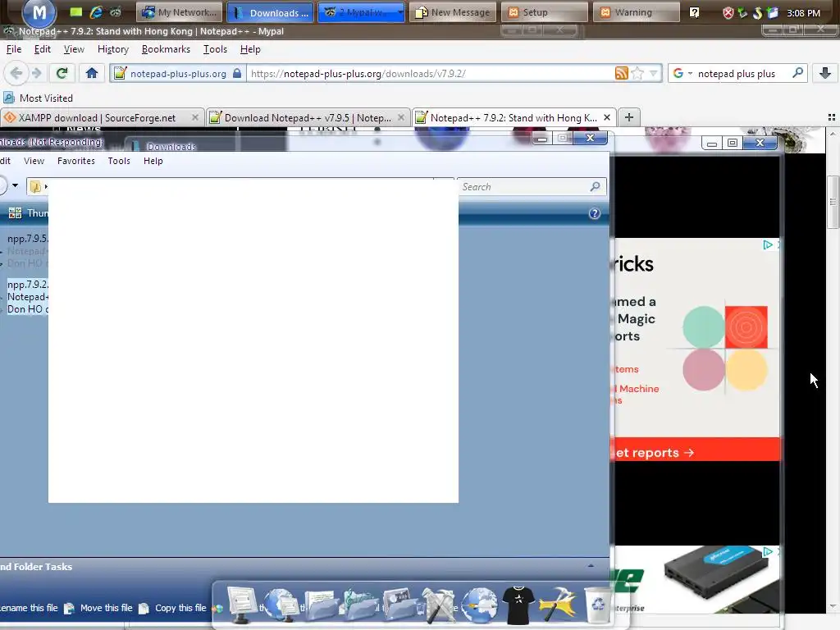Open the black t-shirt dock icon
This screenshot has width=840, height=630.
pyautogui.click(x=518, y=605)
